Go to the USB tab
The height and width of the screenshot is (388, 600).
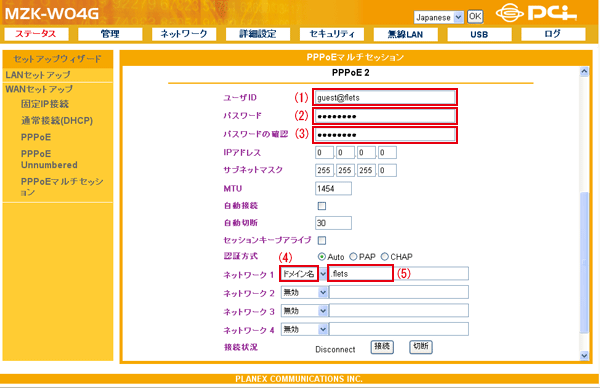479,34
